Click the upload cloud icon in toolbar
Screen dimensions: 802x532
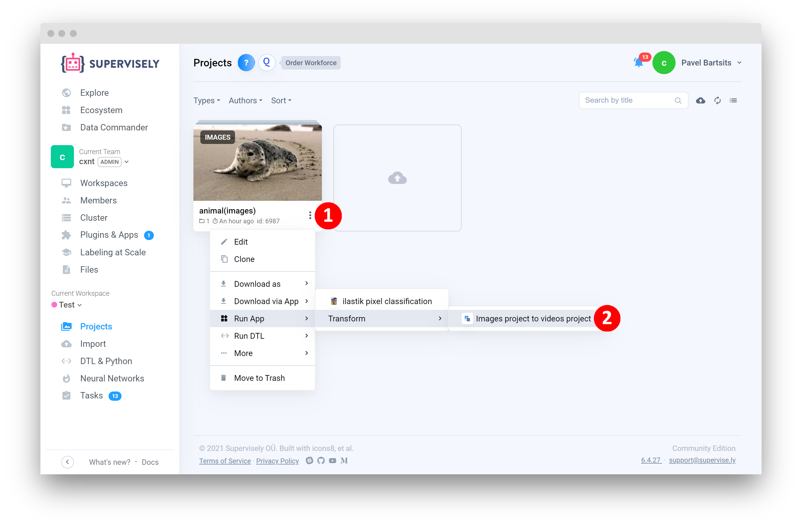[700, 100]
